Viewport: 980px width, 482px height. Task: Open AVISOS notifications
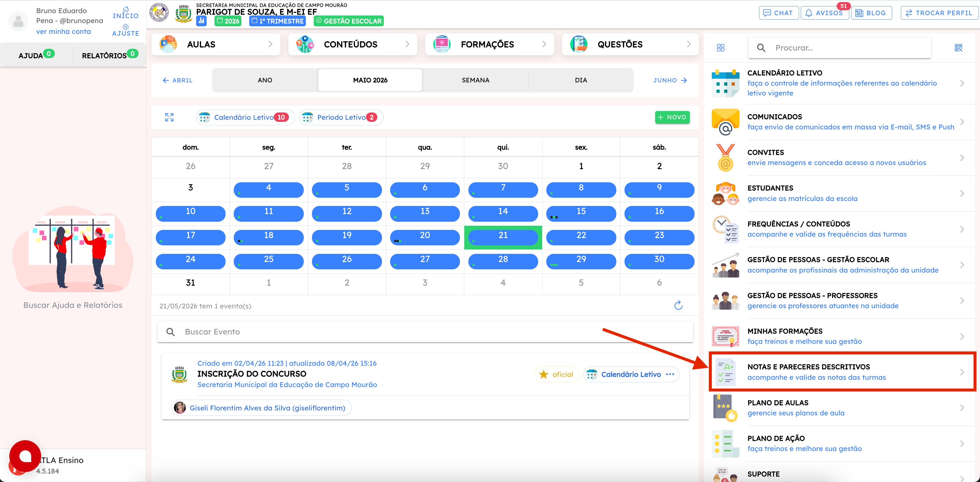(824, 13)
